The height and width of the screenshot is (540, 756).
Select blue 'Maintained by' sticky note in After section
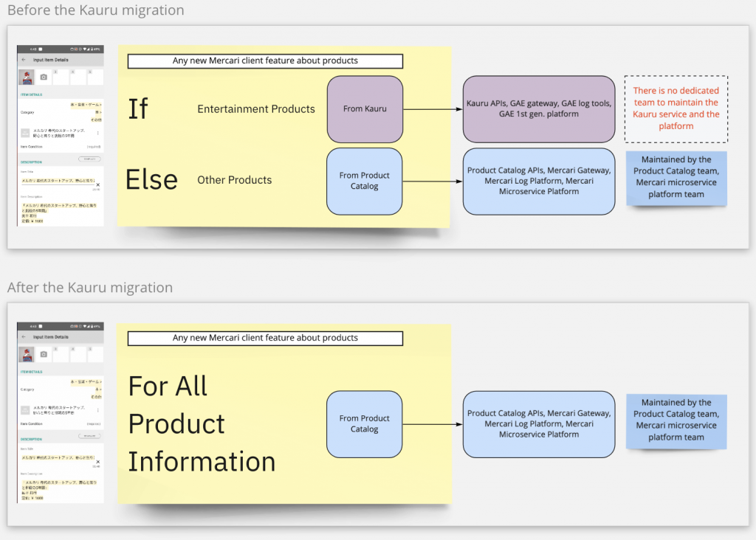(676, 420)
